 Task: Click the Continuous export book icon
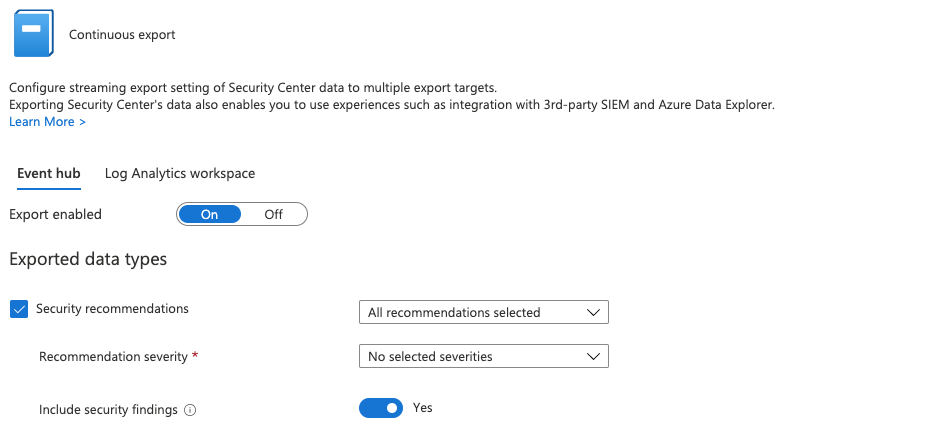click(x=33, y=33)
